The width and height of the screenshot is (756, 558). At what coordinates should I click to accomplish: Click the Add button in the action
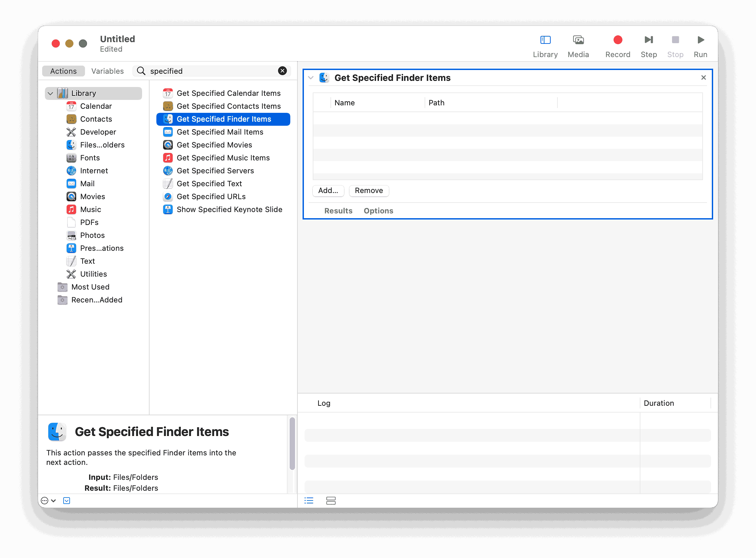(328, 191)
